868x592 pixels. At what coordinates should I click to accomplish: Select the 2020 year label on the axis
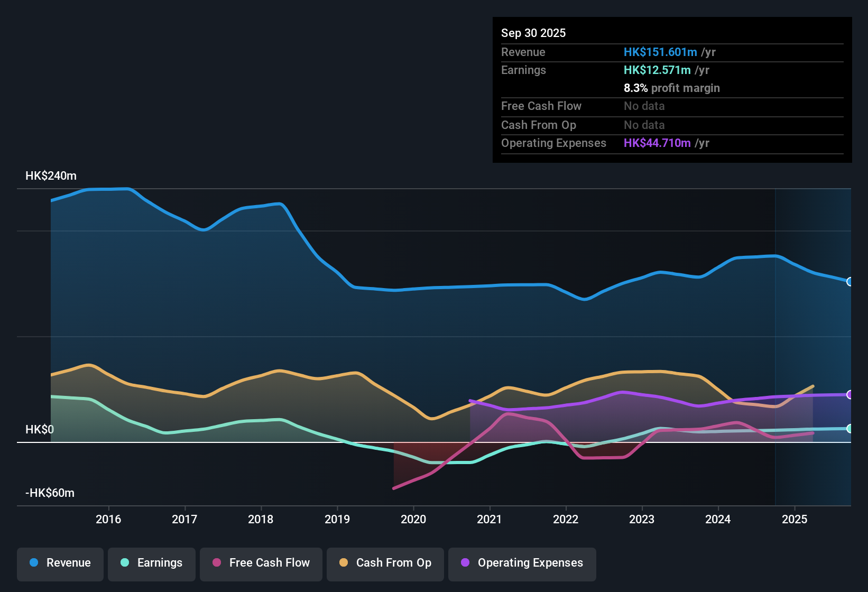[414, 519]
